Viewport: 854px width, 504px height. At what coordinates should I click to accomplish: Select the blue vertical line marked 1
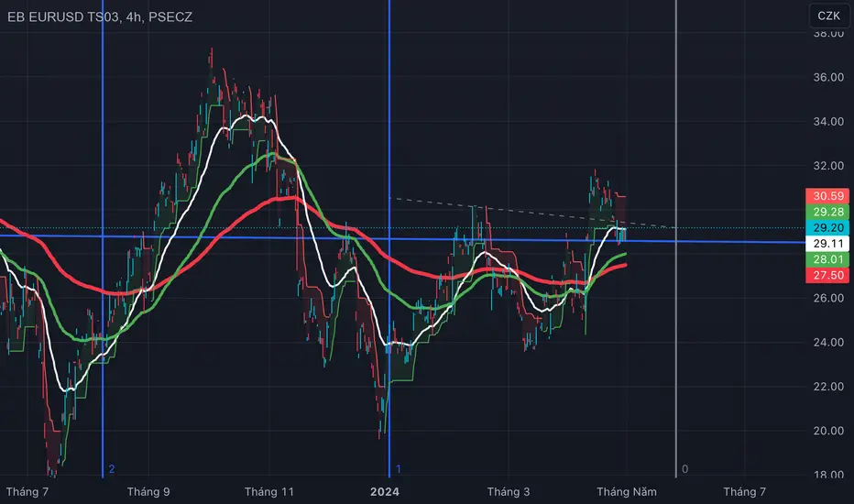click(389, 240)
